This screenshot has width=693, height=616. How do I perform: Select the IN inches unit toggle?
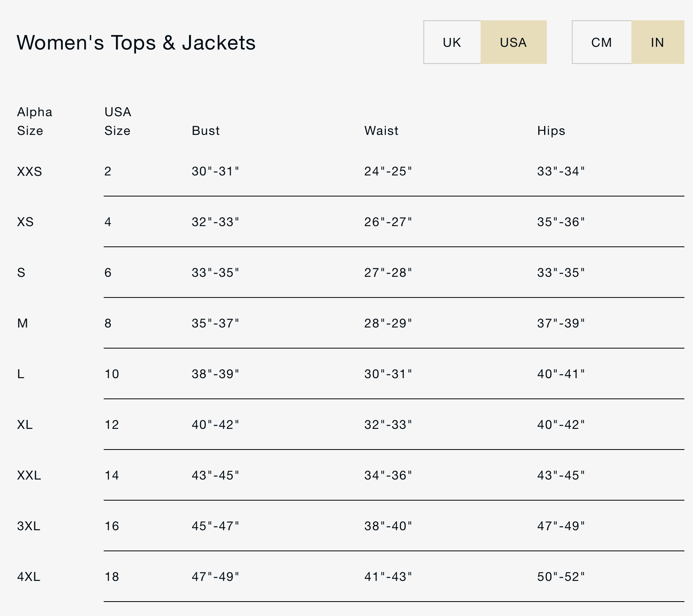[x=658, y=42]
